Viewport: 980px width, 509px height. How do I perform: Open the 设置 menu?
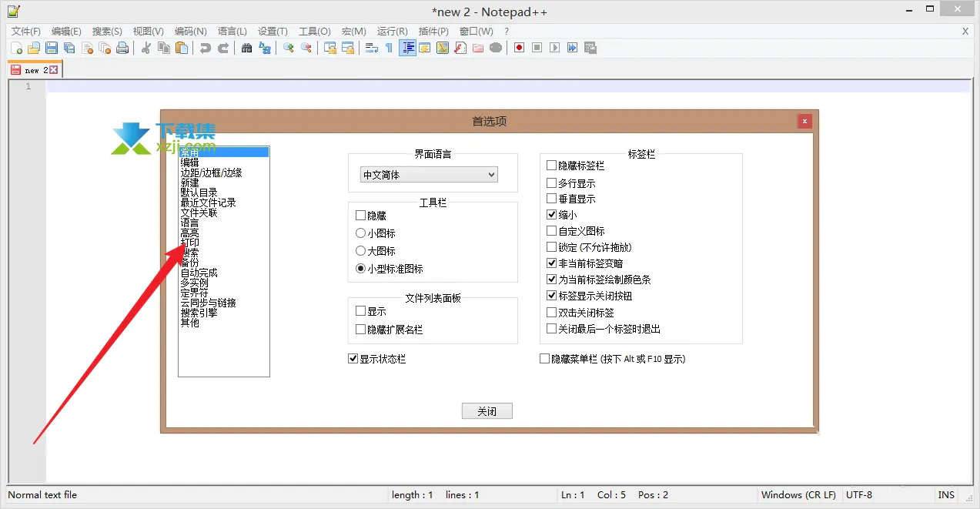coord(271,31)
